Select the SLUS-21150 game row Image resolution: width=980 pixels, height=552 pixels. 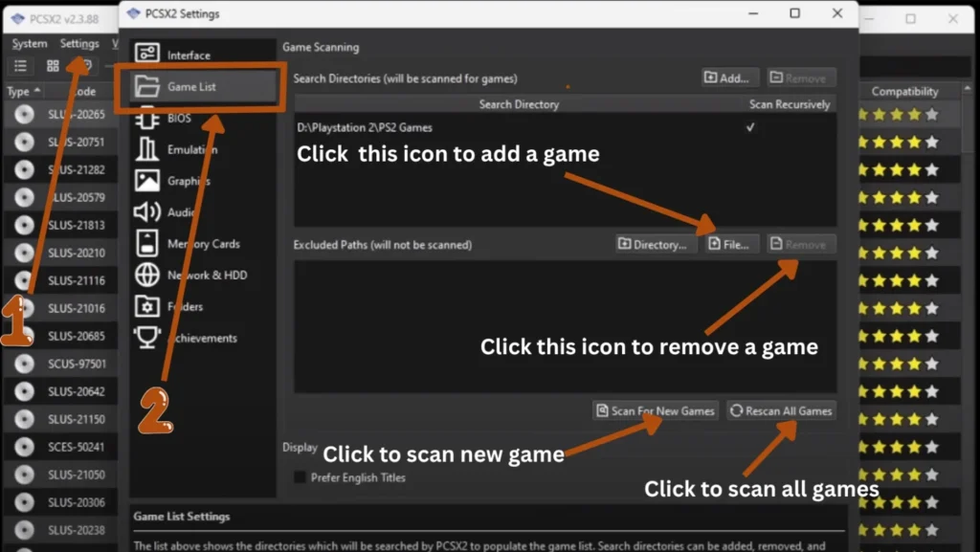[x=61, y=419]
